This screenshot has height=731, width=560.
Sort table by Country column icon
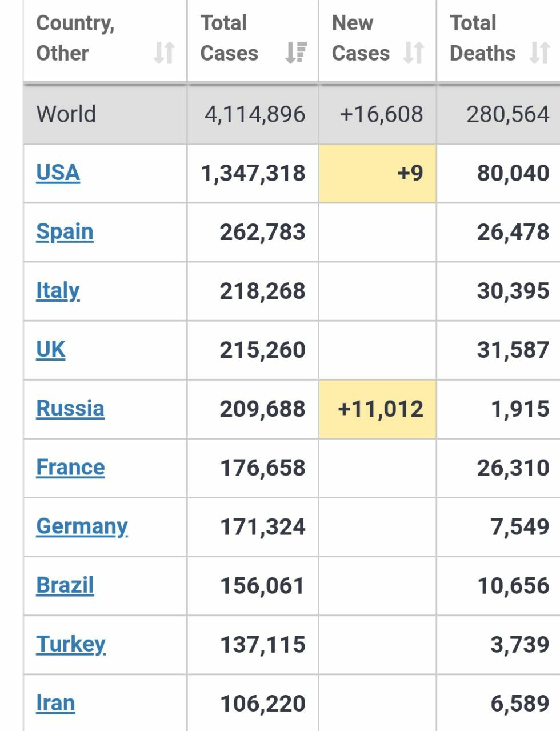(x=163, y=53)
